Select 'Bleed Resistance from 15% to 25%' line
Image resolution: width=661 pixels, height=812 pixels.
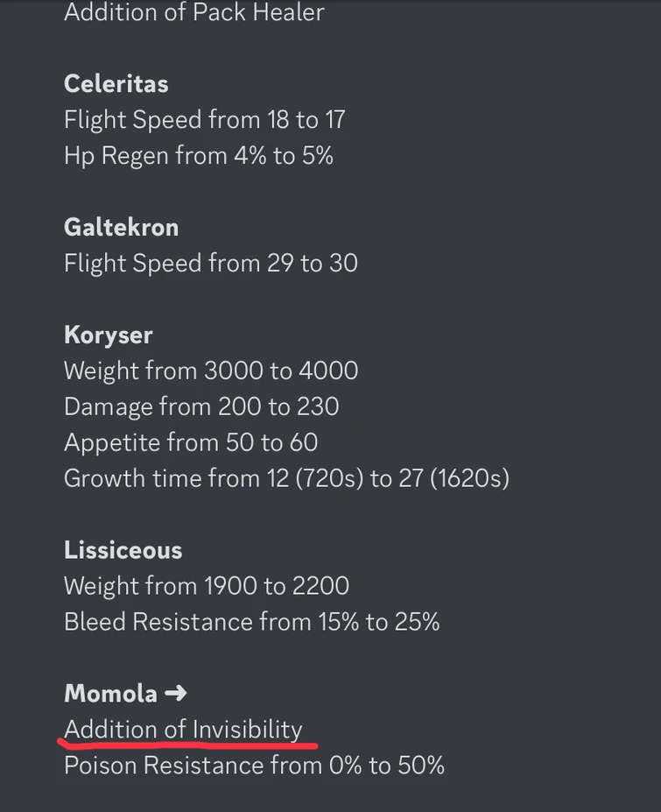[251, 622]
